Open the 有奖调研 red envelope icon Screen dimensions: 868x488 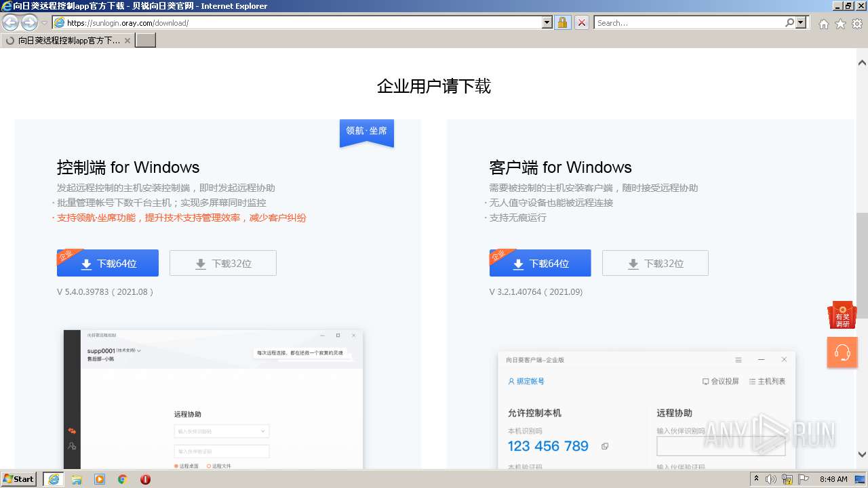[x=842, y=316]
